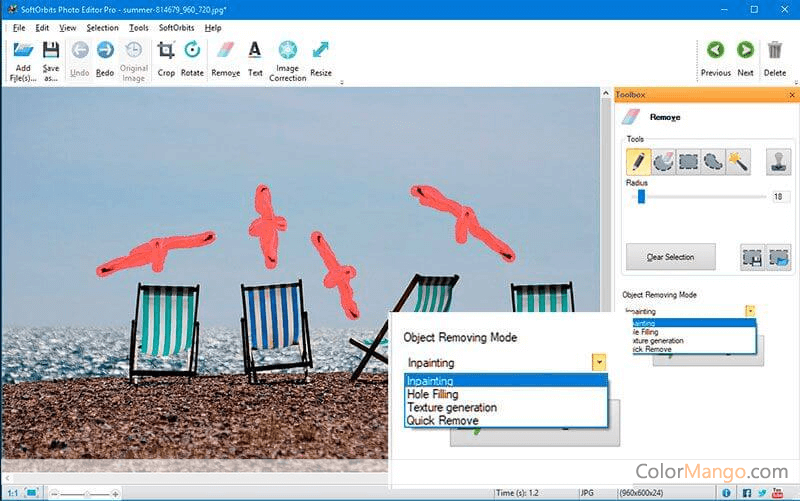
Task: Load a selection from file
Action: click(x=779, y=257)
